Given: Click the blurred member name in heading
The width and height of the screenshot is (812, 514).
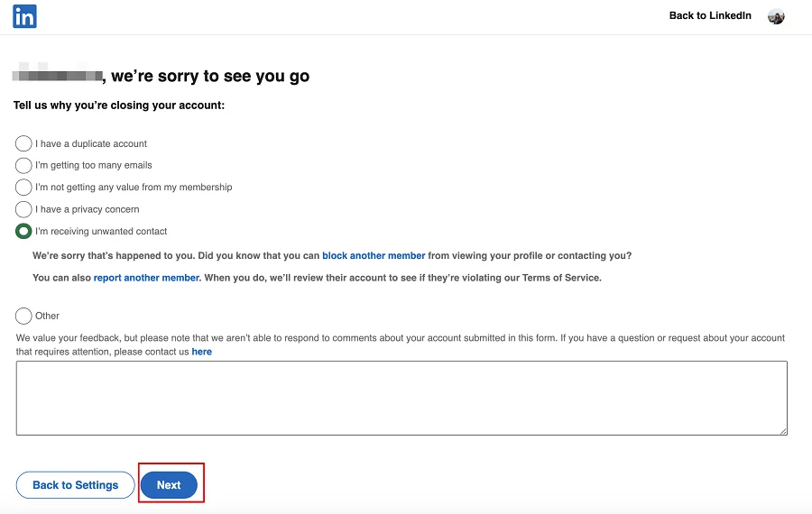Looking at the screenshot, I should point(59,75).
